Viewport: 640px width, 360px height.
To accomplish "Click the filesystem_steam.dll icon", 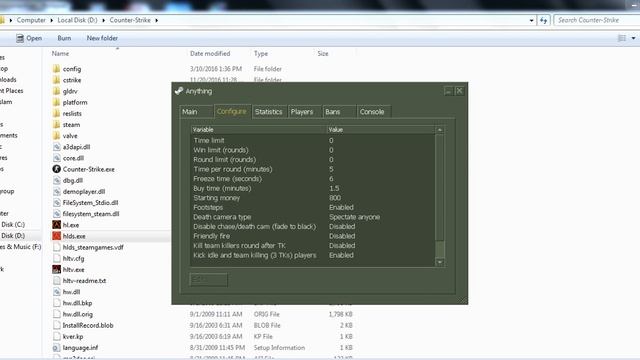I will [56, 213].
